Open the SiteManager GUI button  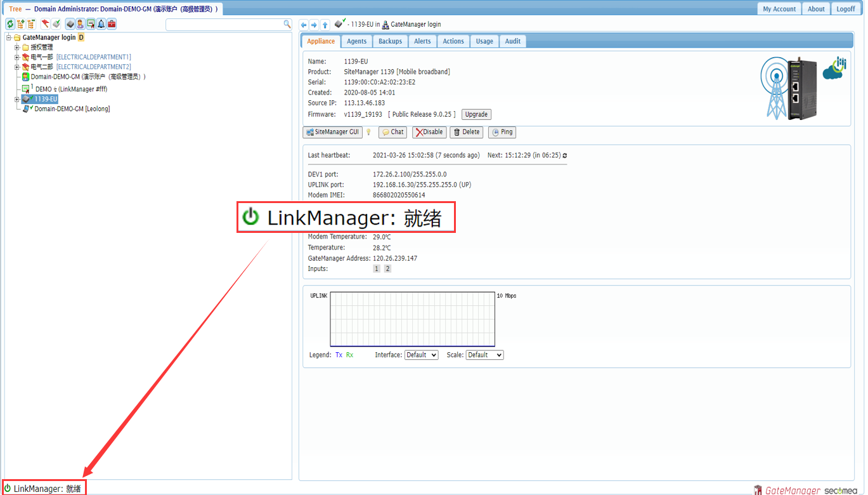(332, 132)
